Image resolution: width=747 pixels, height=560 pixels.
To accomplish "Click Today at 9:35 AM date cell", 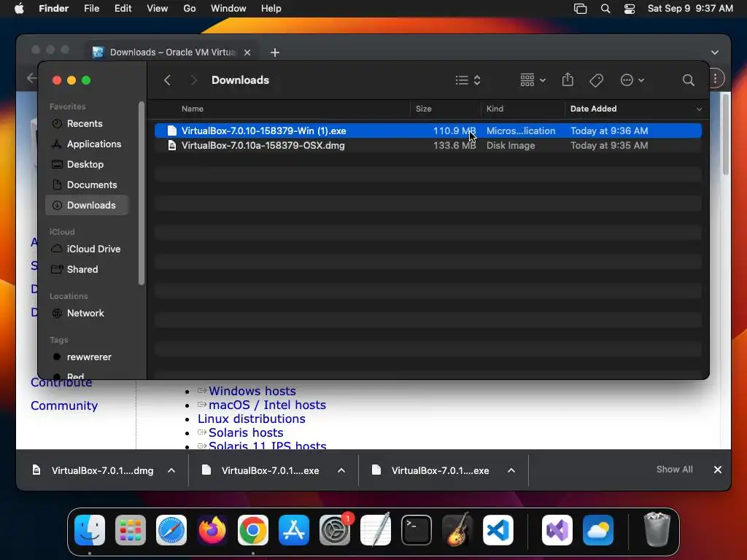I will [609, 145].
